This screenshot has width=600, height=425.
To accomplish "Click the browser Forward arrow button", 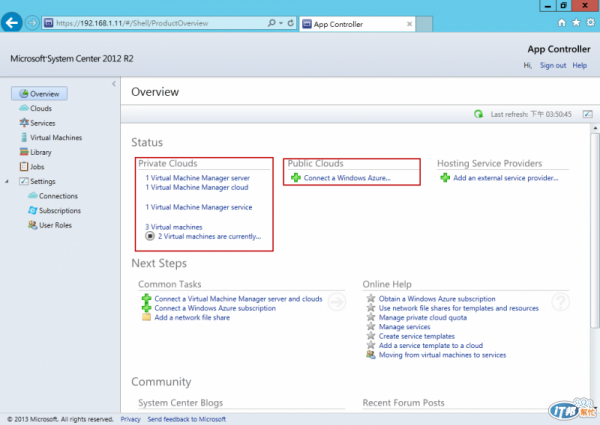I will click(32, 23).
